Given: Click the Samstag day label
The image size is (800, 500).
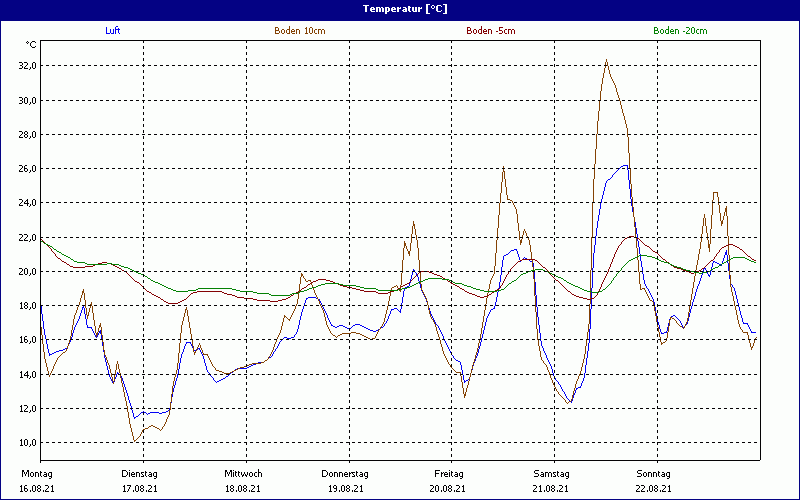Looking at the screenshot, I should point(552,474).
